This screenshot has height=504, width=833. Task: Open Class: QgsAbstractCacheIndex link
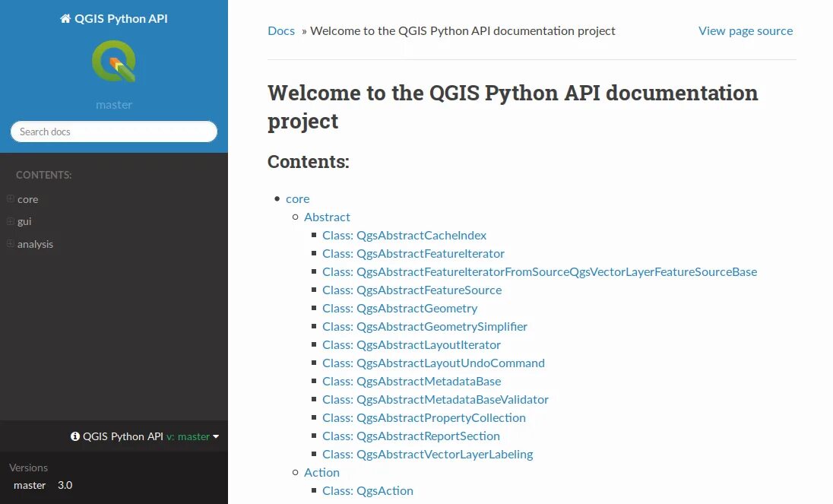(404, 235)
